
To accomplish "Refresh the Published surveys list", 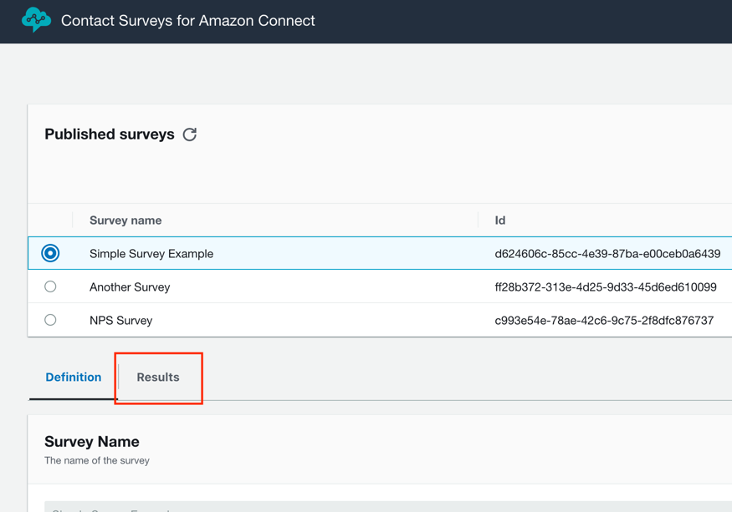I will (x=190, y=134).
